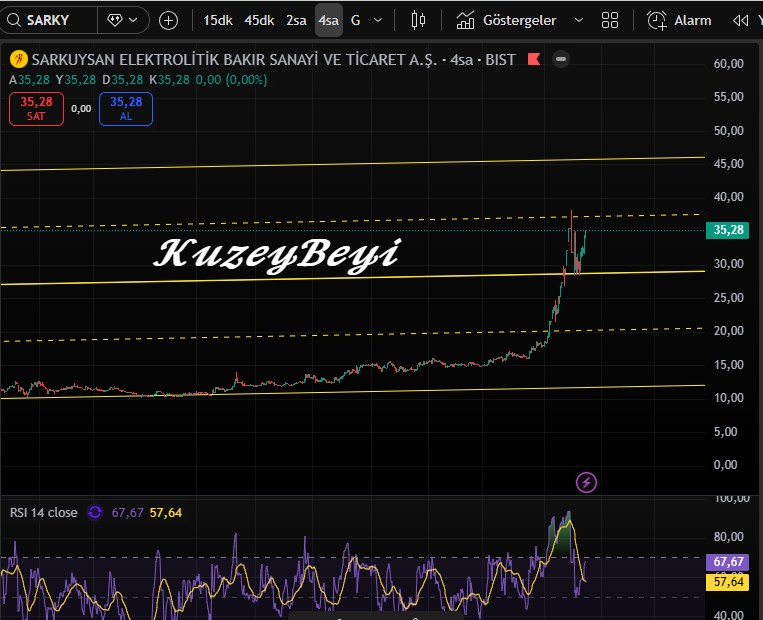Expand the timeframe list chevron

[x=378, y=20]
